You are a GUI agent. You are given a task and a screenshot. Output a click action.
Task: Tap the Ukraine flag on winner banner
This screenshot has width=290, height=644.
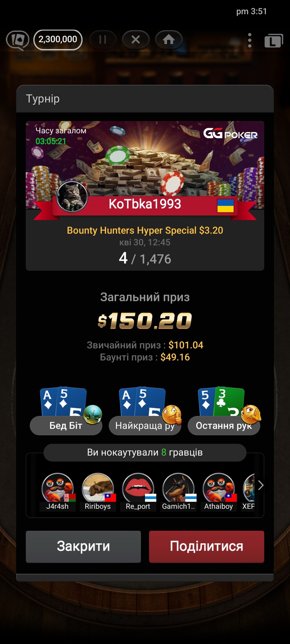pyautogui.click(x=225, y=205)
